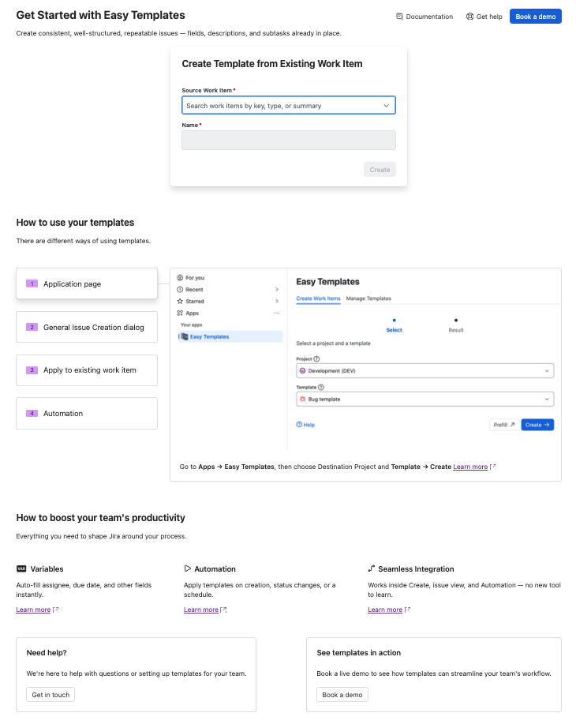This screenshot has height=728, width=576.
Task: Click the Select progress step marker
Action: [394, 320]
